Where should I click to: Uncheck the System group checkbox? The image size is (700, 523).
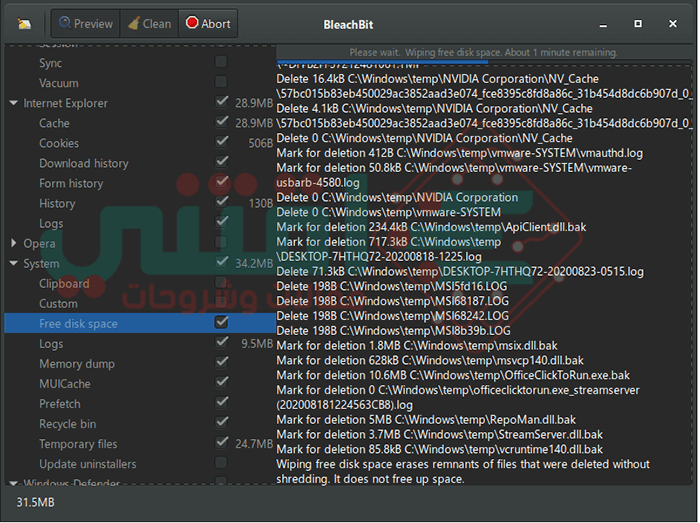point(221,262)
